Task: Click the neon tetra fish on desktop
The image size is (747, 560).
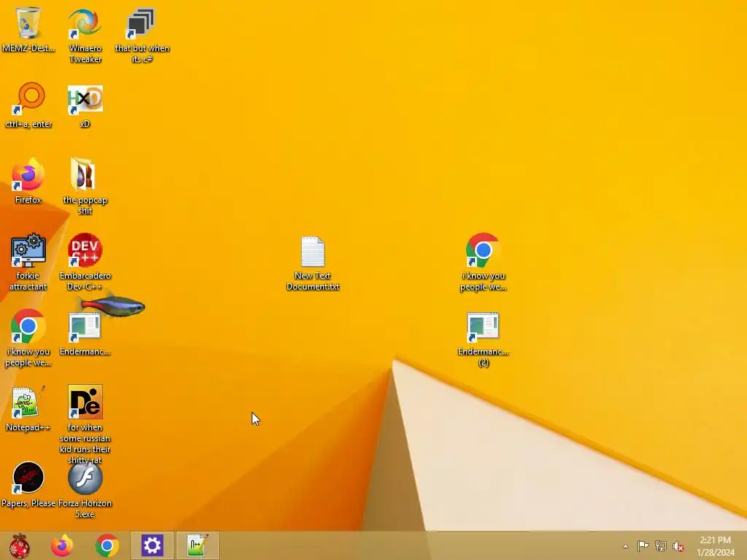Action: pos(111,306)
